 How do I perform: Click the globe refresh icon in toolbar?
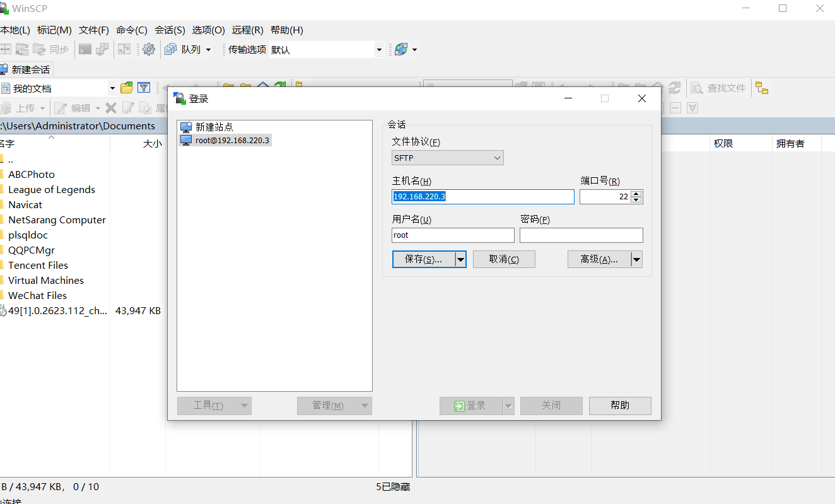[401, 49]
